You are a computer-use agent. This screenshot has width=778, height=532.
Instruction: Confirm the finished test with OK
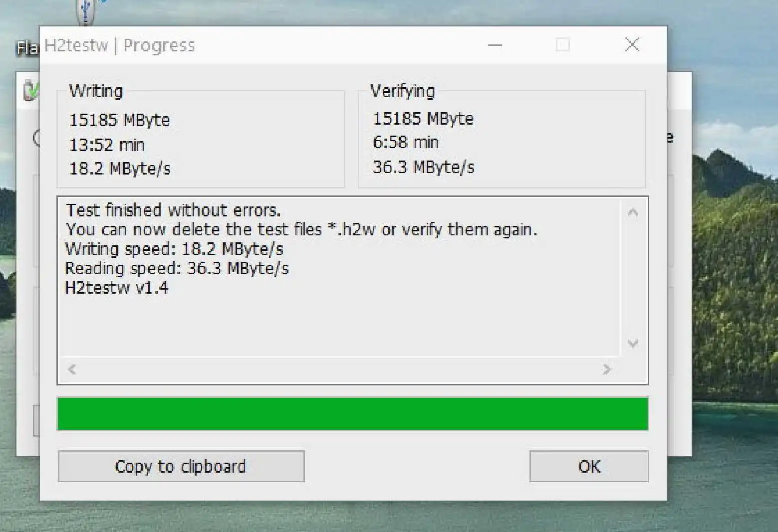589,466
